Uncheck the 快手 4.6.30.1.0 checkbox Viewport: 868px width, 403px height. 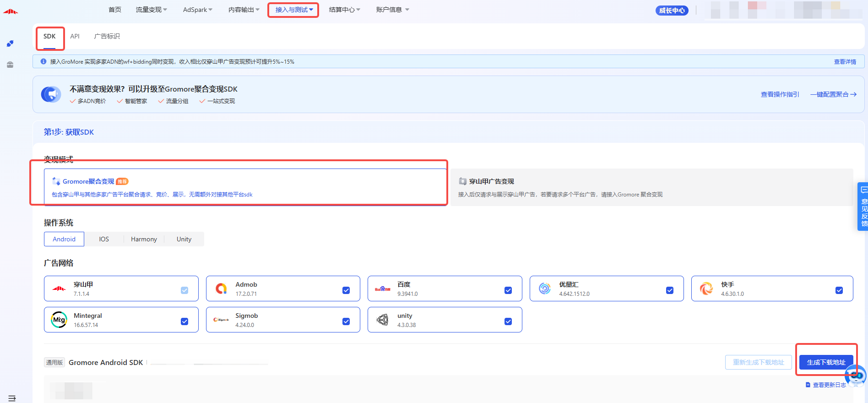tap(839, 290)
